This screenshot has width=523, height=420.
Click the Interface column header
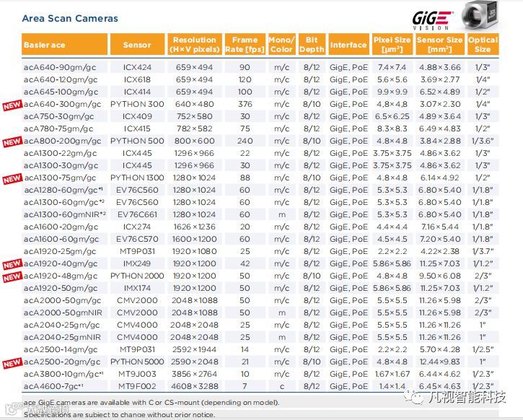[x=348, y=44]
